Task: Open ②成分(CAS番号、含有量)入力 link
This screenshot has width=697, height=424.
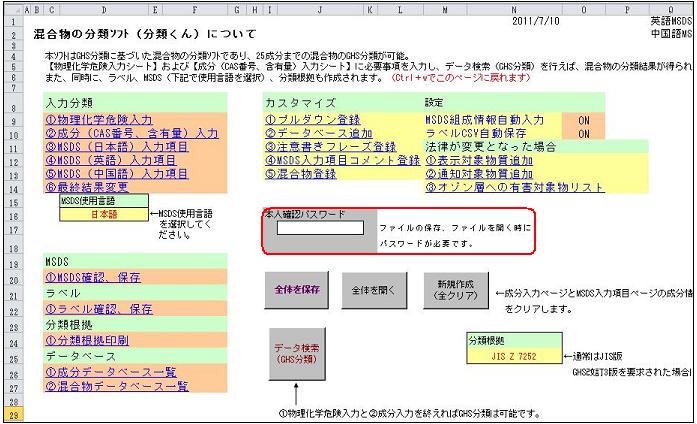Action: 132,133
